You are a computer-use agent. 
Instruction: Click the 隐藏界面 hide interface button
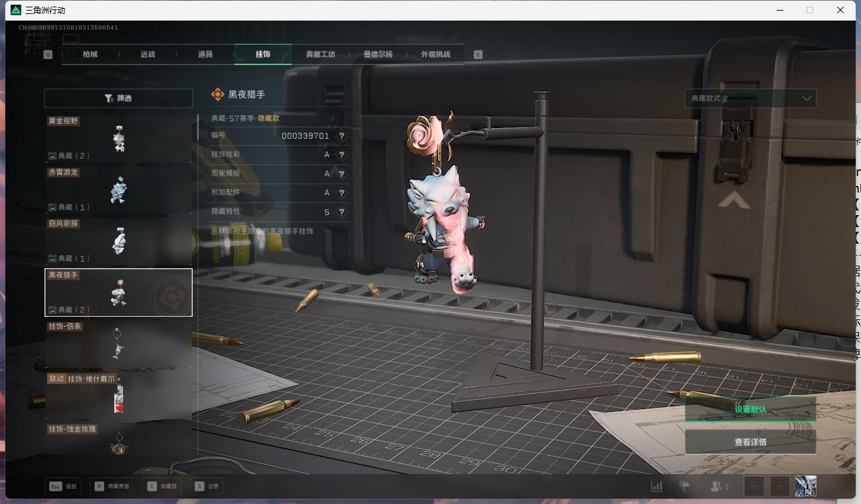coord(112,487)
